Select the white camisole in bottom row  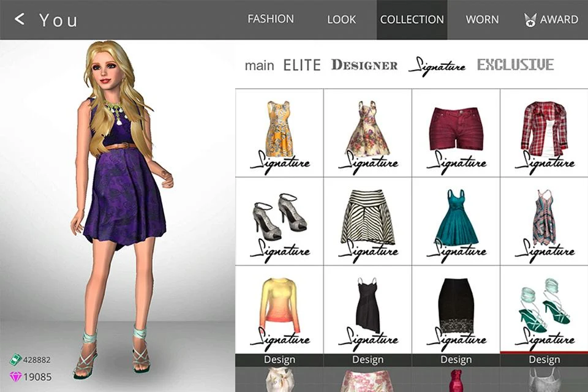[x=544, y=380]
